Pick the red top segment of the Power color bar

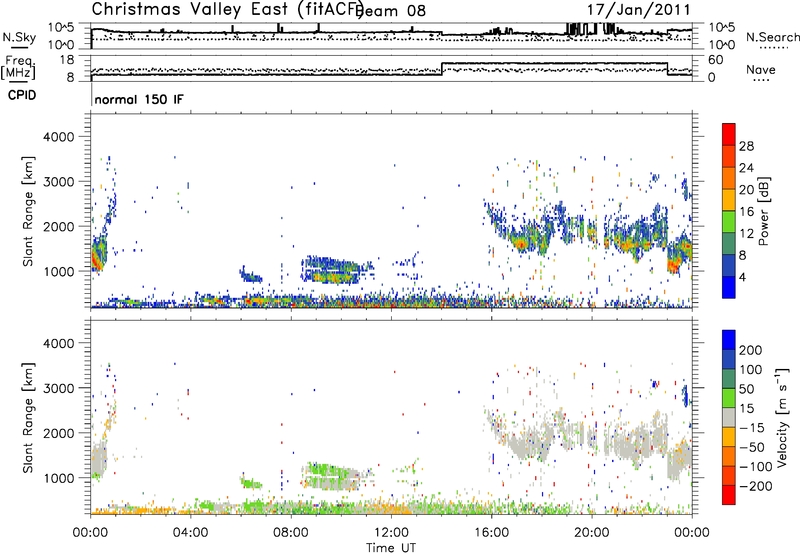pos(729,134)
